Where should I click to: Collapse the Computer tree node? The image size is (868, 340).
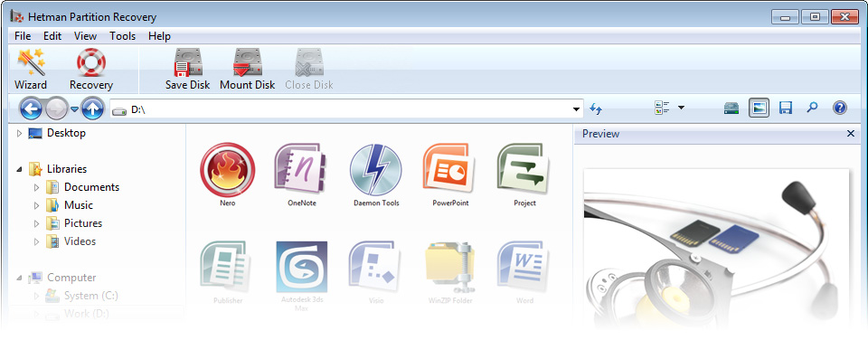click(x=20, y=278)
